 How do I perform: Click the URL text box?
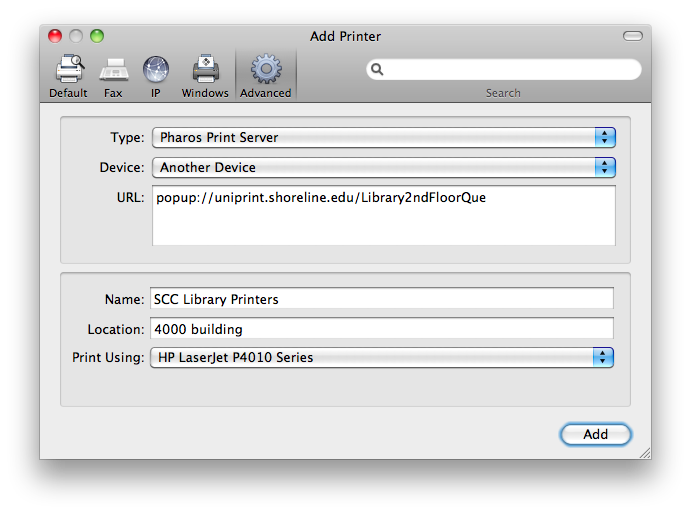point(384,216)
